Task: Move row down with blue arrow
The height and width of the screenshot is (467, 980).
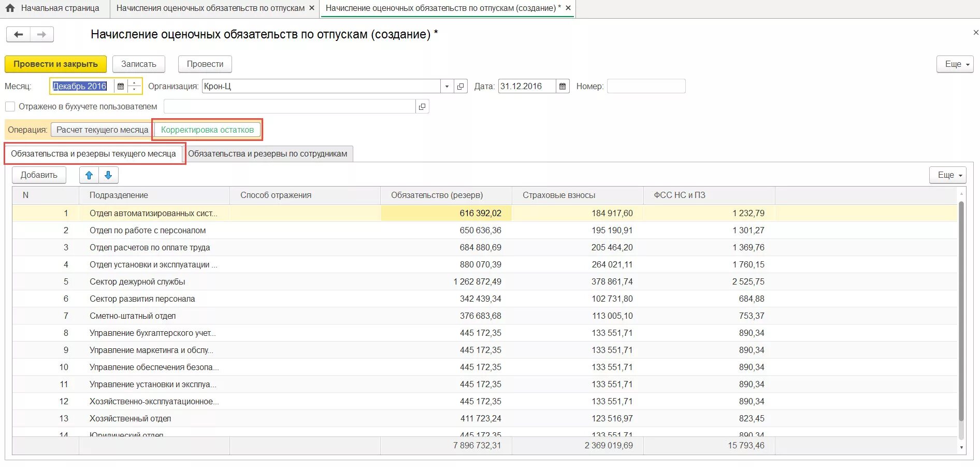Action: [108, 175]
